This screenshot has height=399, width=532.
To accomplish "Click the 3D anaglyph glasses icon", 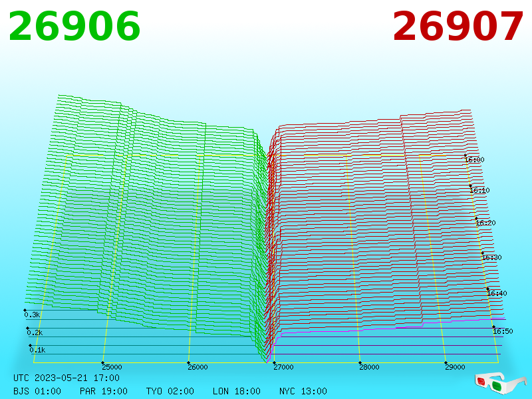I will (500, 383).
